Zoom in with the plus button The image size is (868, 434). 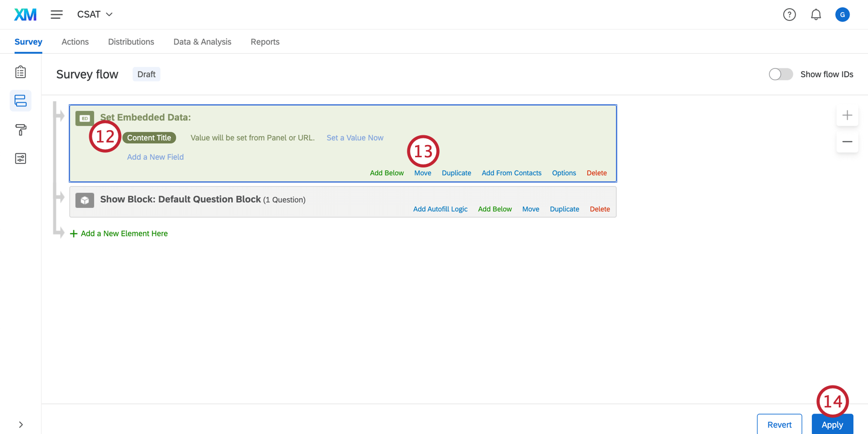tap(847, 115)
